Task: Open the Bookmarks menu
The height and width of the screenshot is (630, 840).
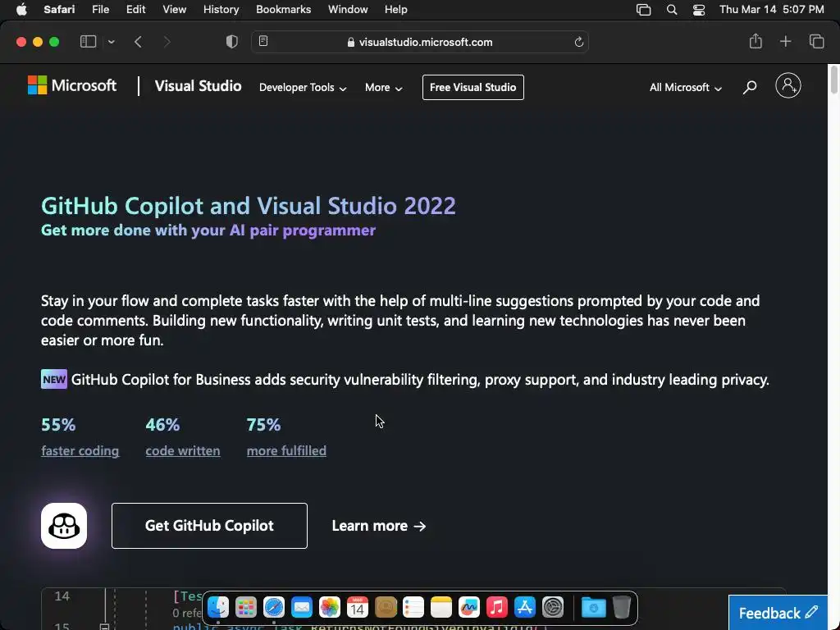Action: pos(283,10)
